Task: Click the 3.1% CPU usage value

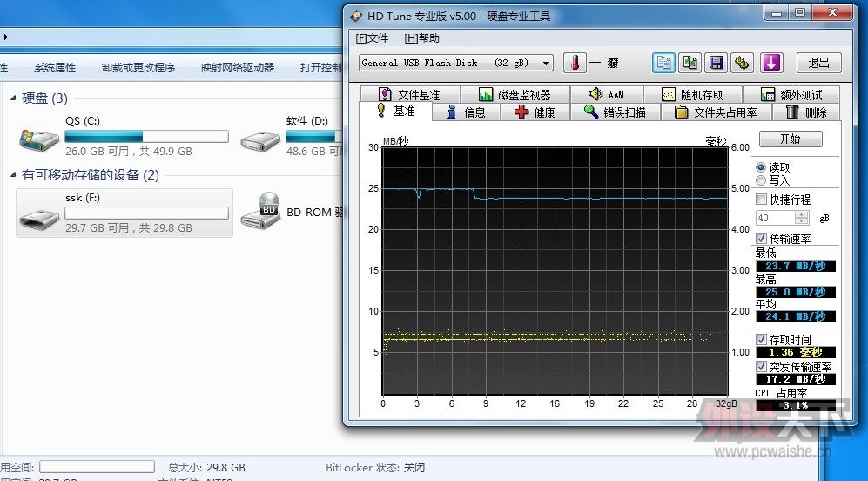Action: [796, 405]
